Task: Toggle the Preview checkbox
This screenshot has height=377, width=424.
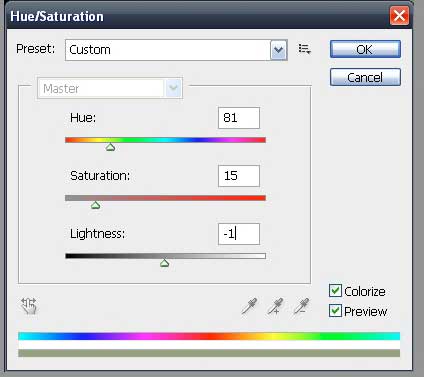Action: [x=335, y=311]
